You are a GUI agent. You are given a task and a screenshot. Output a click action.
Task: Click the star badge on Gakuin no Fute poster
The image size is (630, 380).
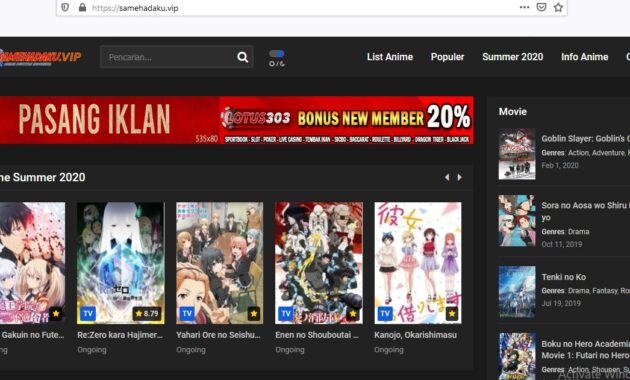tap(56, 313)
